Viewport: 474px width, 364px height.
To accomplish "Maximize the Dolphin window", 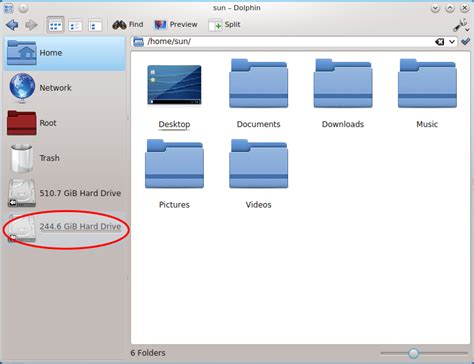I will click(450, 8).
